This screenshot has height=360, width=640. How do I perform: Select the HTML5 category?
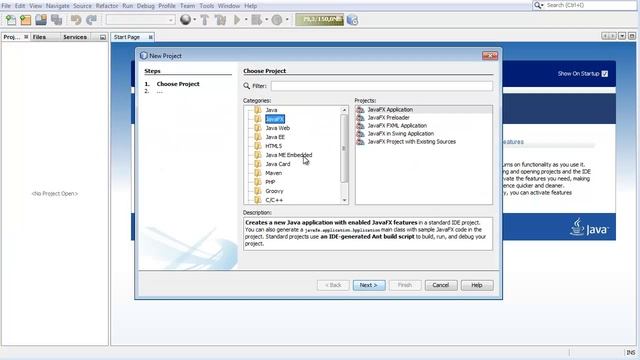(x=273, y=146)
